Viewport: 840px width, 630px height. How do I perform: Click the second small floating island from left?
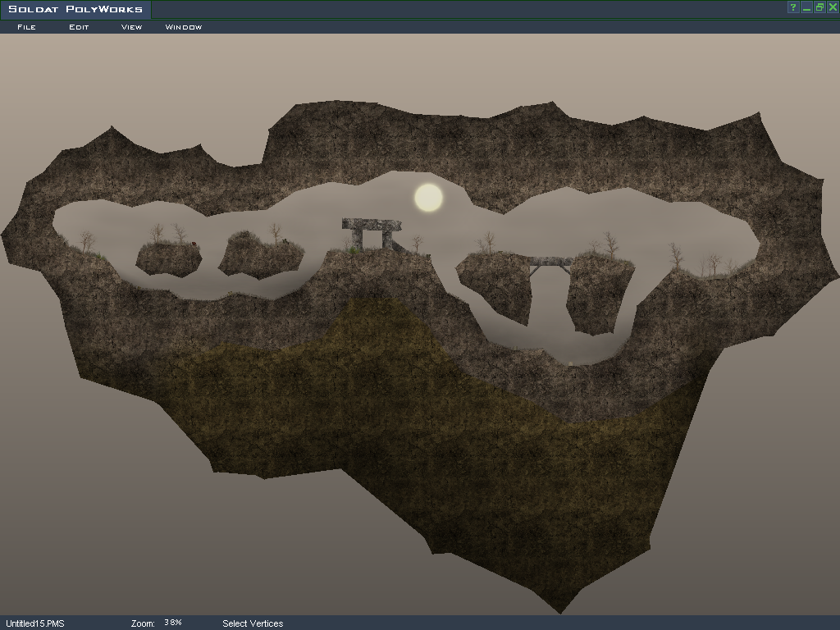point(261,256)
